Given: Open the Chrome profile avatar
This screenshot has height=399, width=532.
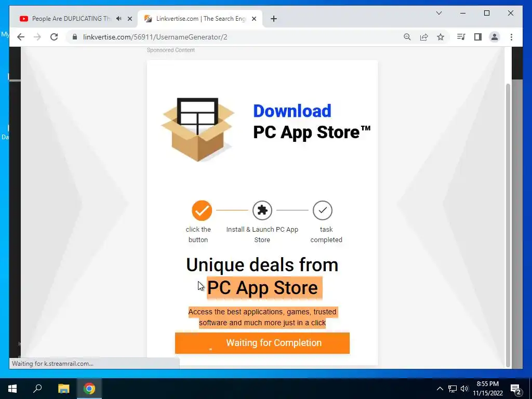Looking at the screenshot, I should 495,37.
